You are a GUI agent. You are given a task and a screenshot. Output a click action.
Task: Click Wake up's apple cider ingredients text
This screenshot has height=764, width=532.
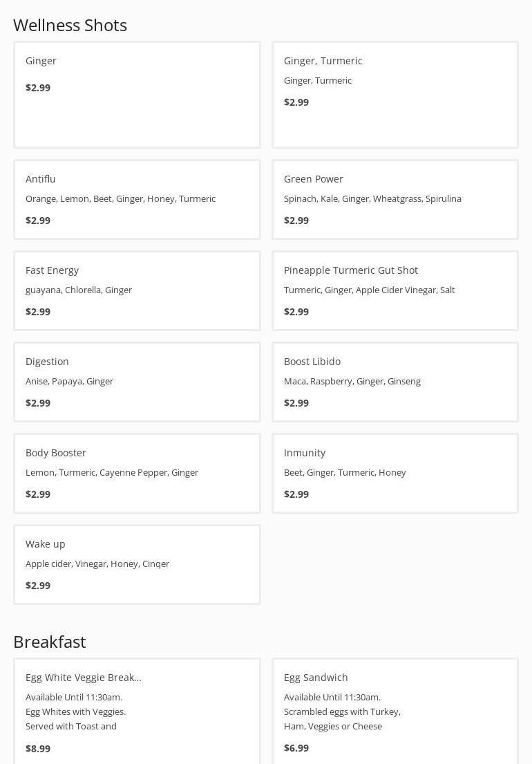click(x=97, y=563)
